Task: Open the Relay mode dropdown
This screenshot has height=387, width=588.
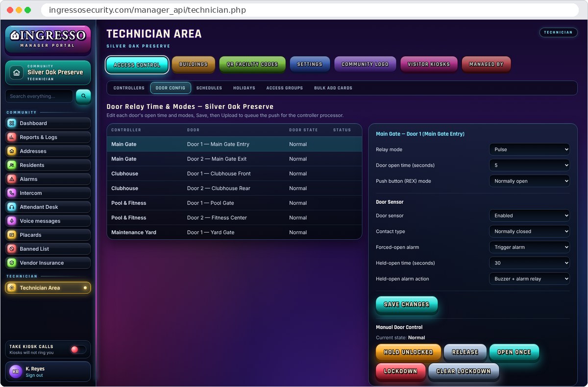Action: coord(529,149)
